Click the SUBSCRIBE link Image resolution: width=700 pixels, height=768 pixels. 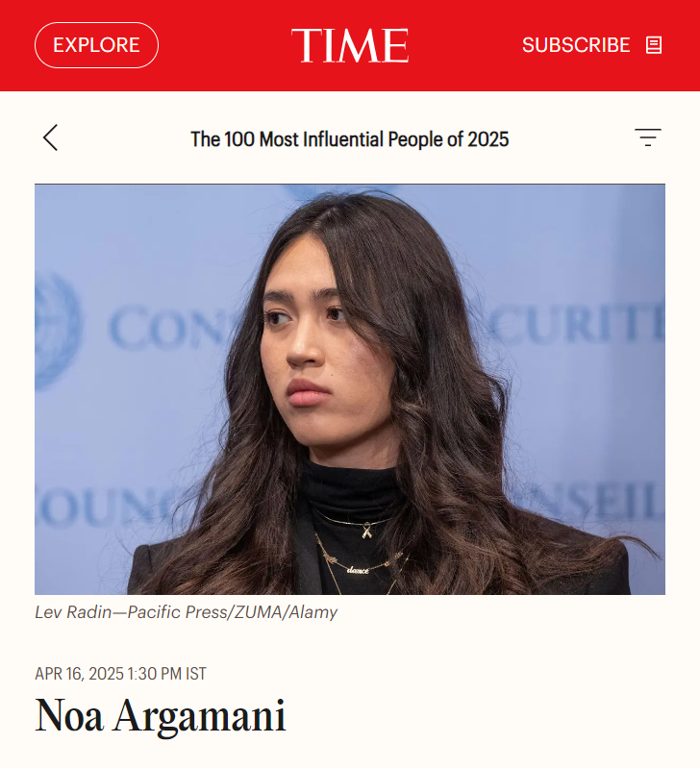(x=576, y=45)
